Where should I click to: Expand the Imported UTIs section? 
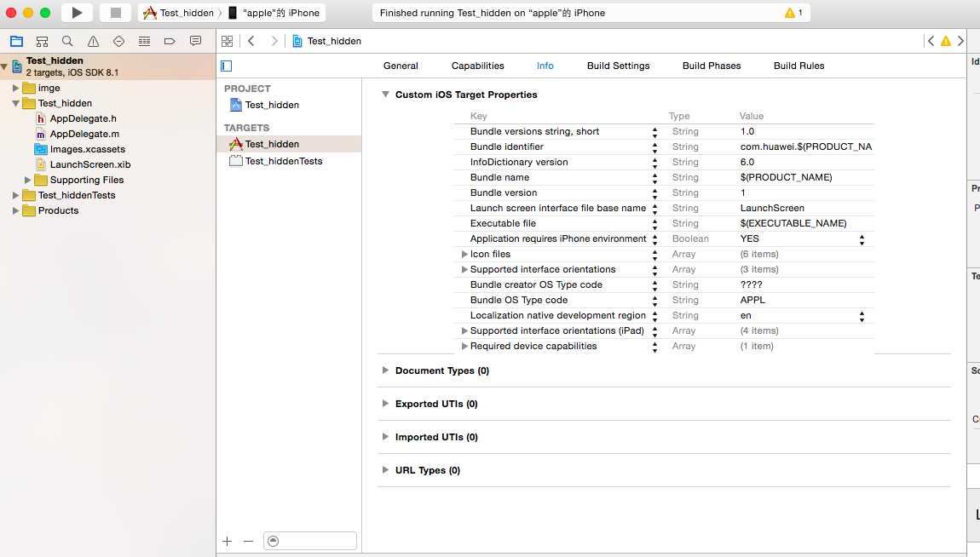coord(386,436)
